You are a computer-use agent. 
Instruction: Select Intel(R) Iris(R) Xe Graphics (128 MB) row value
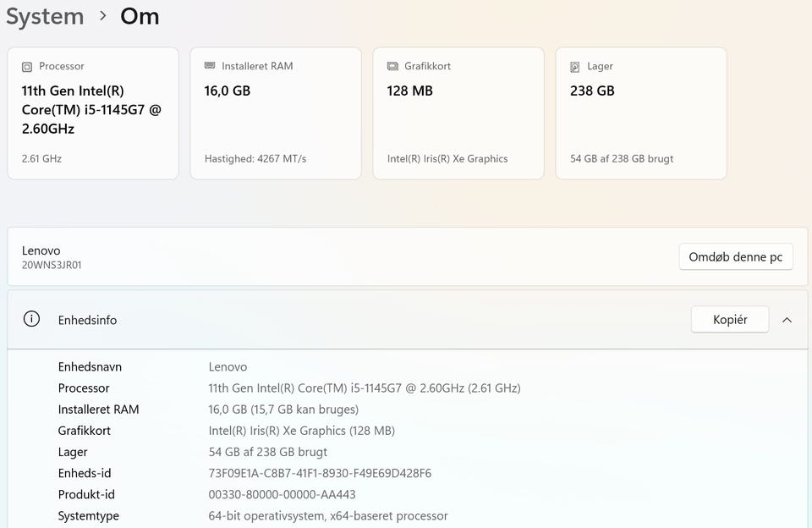click(x=302, y=431)
